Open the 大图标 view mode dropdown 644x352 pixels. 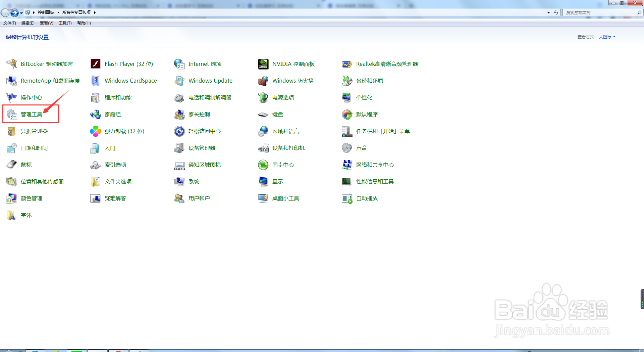607,37
